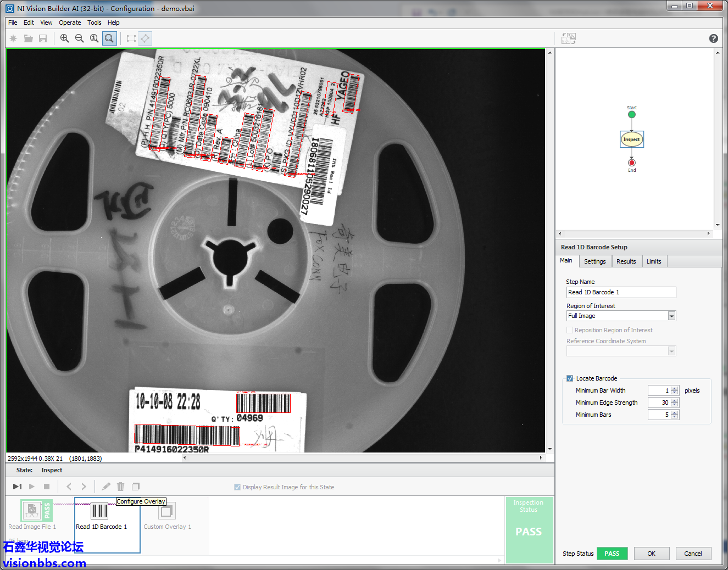
Task: Open the Operate menu
Action: tap(70, 23)
